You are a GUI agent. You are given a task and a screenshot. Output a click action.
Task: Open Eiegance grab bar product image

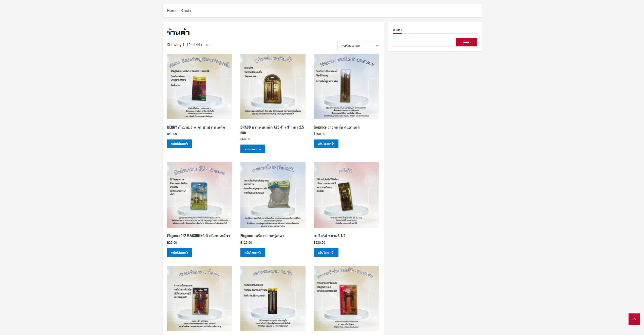click(346, 86)
